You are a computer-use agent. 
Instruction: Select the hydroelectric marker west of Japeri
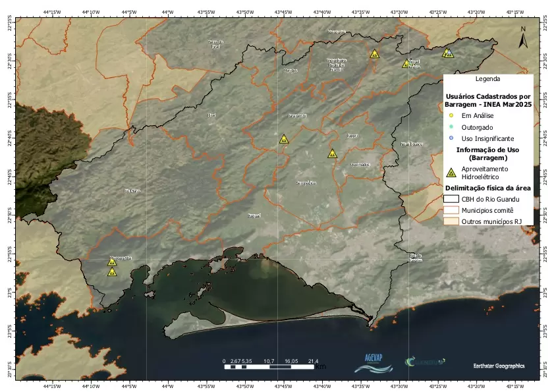point(333,154)
